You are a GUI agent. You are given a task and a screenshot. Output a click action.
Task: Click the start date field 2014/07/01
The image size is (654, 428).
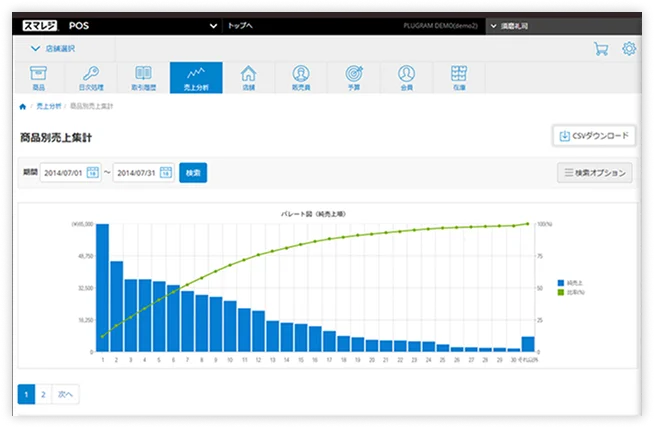65,173
